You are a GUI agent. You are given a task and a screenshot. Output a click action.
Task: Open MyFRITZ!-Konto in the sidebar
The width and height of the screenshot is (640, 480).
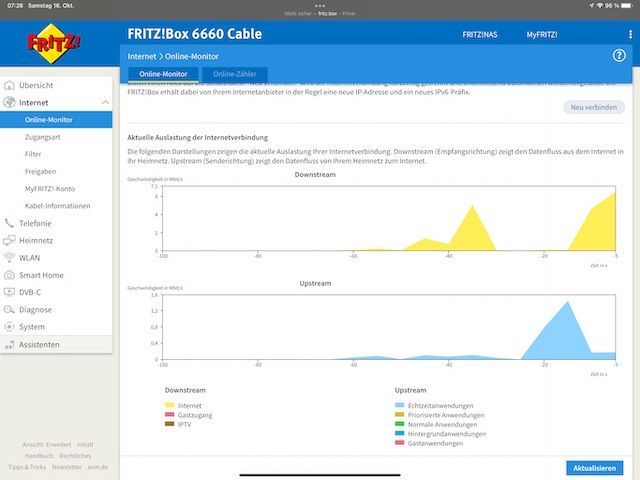coord(50,189)
